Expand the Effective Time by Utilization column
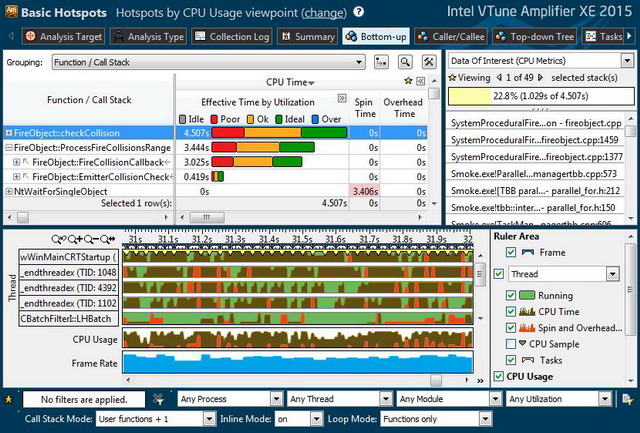The height and width of the screenshot is (433, 640). (x=342, y=98)
